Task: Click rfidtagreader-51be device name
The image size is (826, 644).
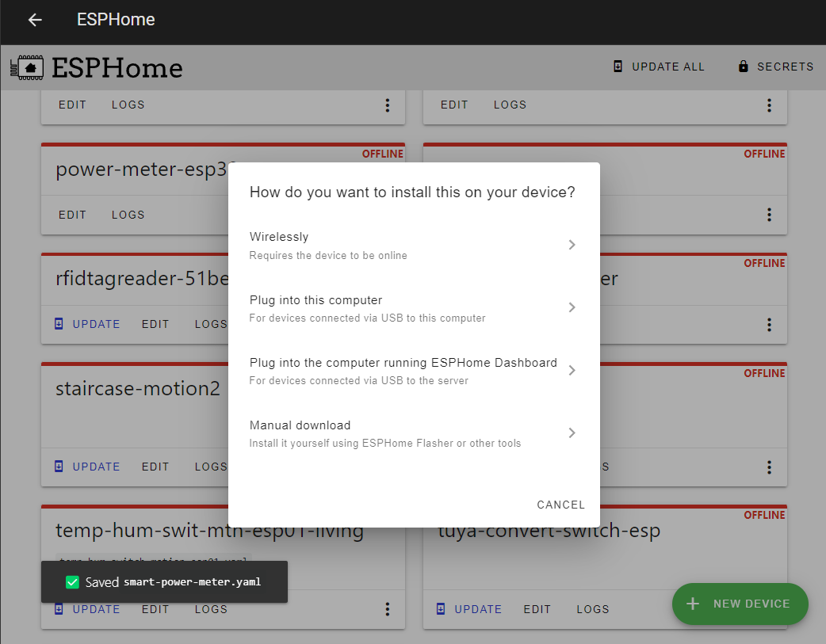Action: coord(142,279)
